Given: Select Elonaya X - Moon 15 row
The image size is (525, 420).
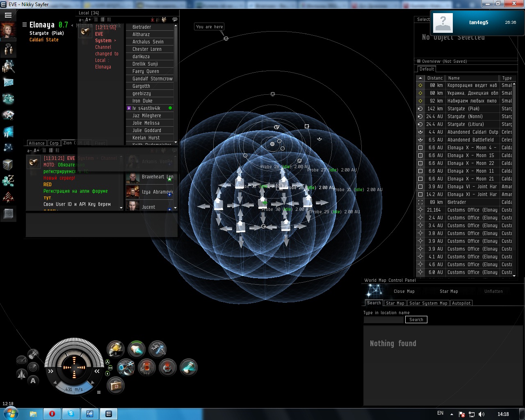Looking at the screenshot, I should pos(465,155).
